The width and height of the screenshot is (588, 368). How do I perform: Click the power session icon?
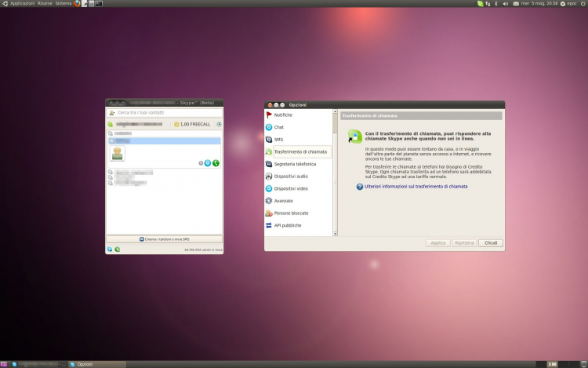(x=583, y=3)
